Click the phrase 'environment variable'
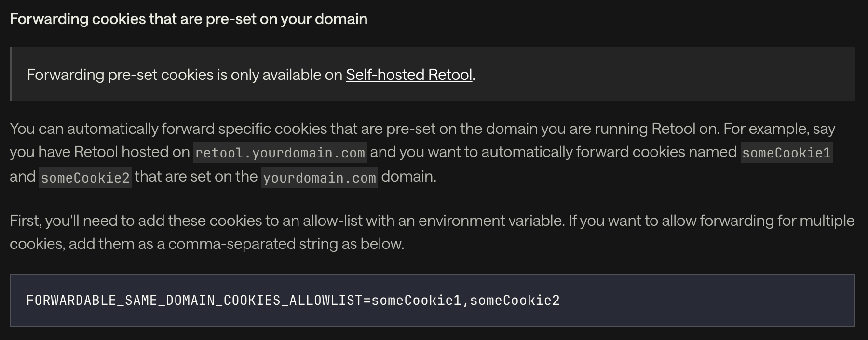Viewport: 868px width, 340px height. point(491,221)
